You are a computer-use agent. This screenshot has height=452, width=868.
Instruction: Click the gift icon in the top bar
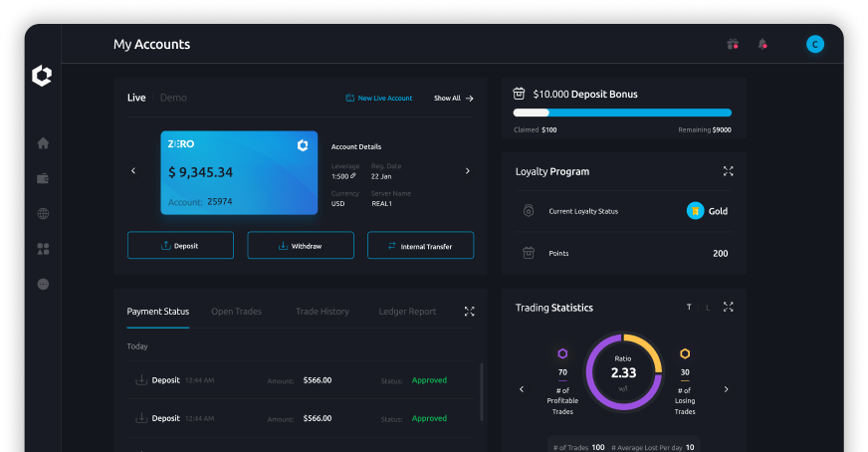(x=733, y=44)
